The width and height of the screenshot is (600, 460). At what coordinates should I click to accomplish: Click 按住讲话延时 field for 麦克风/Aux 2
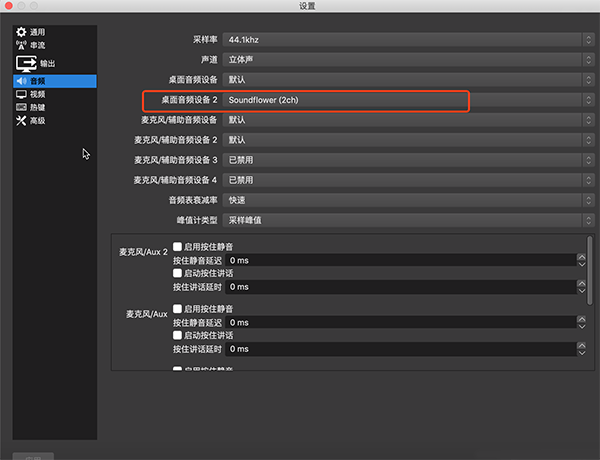point(401,287)
